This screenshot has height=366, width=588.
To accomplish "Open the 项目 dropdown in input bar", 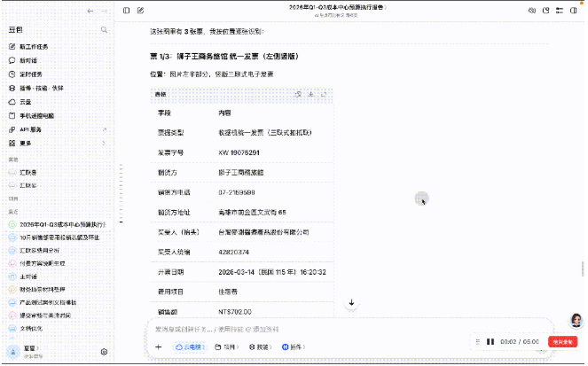I will click(226, 347).
